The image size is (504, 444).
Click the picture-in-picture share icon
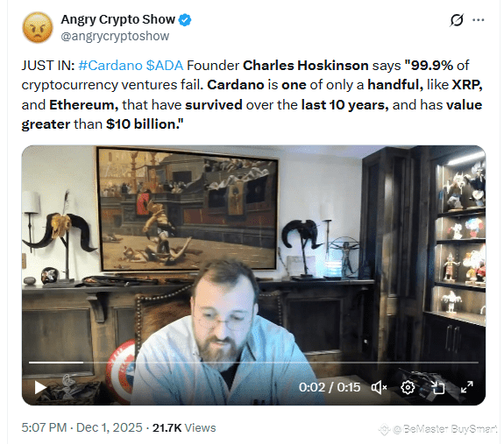(x=437, y=387)
